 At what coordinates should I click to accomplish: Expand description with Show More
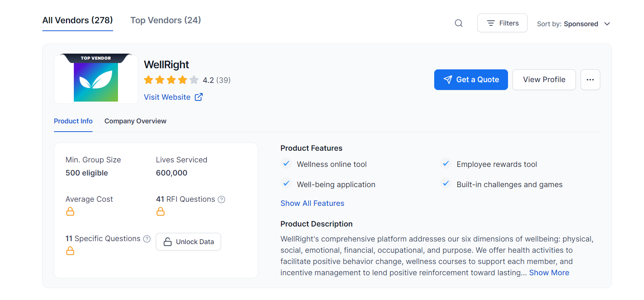pyautogui.click(x=549, y=273)
